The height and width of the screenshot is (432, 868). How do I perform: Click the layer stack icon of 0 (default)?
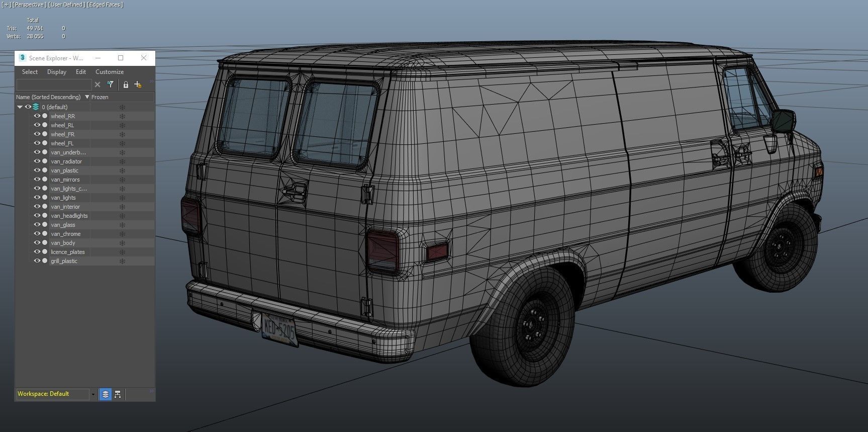point(36,107)
